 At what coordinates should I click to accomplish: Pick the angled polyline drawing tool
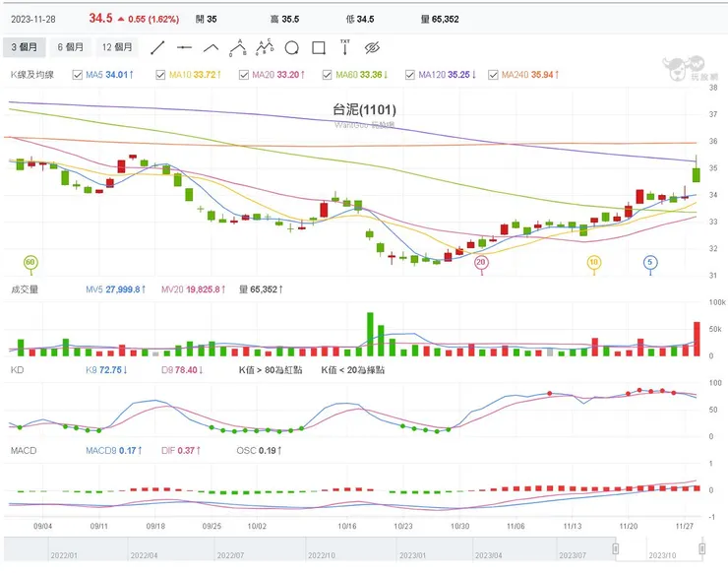point(211,47)
